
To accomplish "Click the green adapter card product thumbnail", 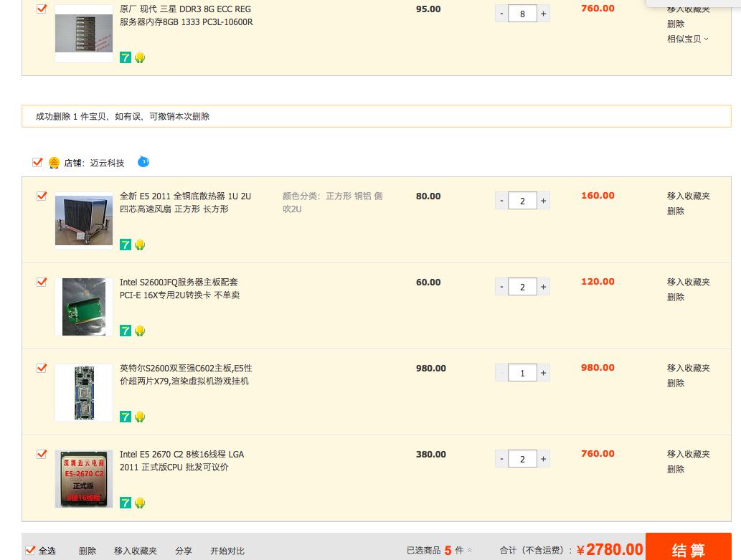I will (x=84, y=307).
